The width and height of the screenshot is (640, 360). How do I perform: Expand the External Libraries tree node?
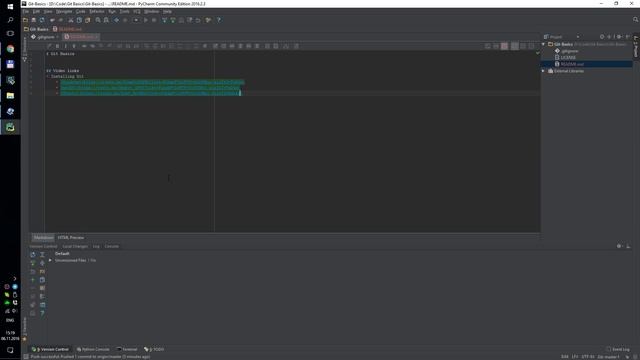click(x=544, y=71)
